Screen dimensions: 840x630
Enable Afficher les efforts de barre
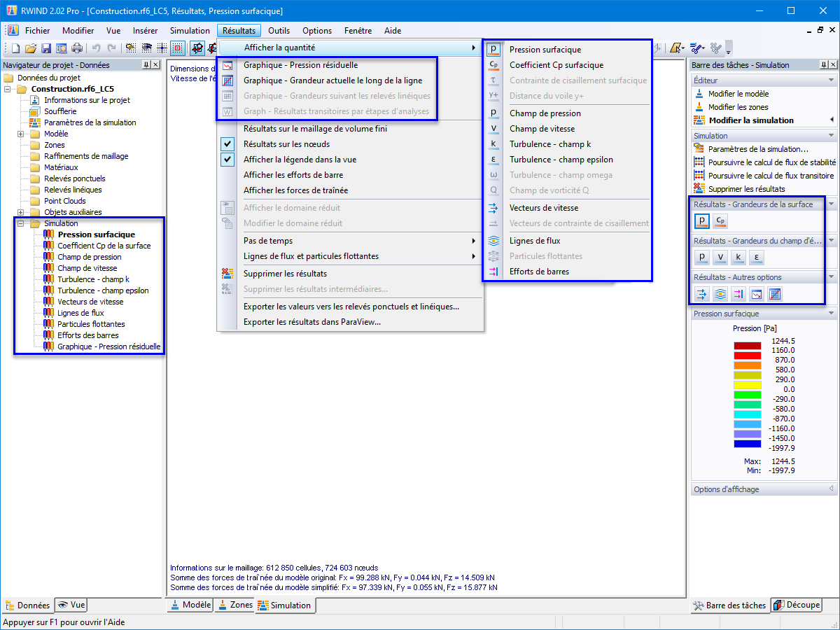pos(293,175)
